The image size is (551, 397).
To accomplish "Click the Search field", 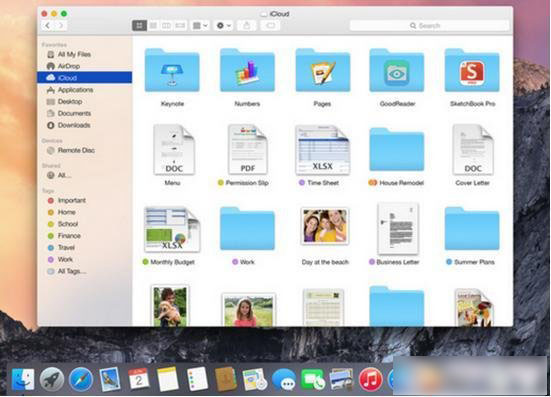I will pyautogui.click(x=429, y=25).
